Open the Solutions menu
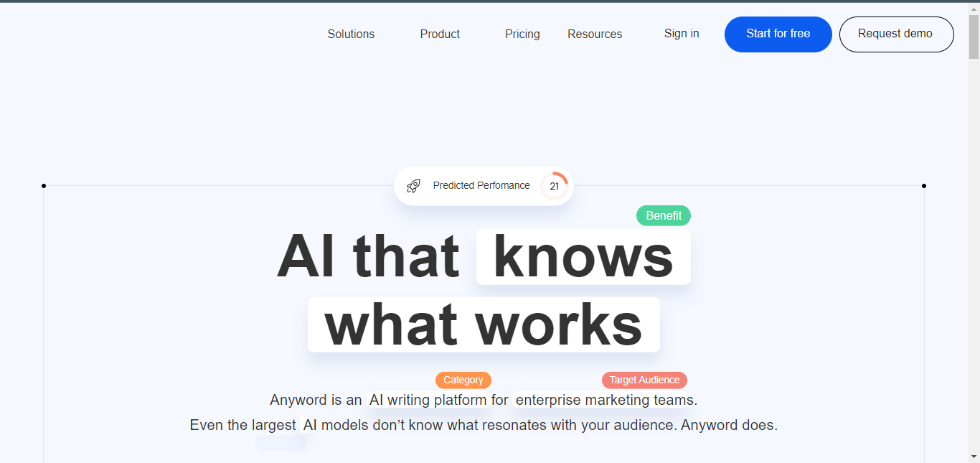The width and height of the screenshot is (980, 463). click(x=351, y=34)
